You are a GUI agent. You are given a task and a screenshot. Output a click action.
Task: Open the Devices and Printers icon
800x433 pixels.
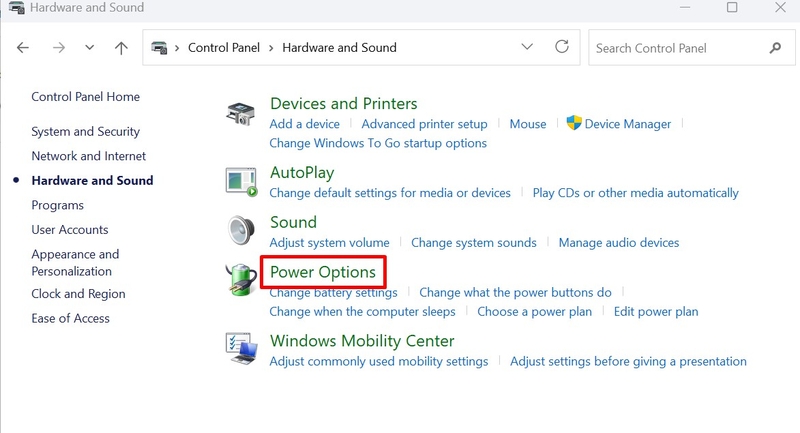240,114
